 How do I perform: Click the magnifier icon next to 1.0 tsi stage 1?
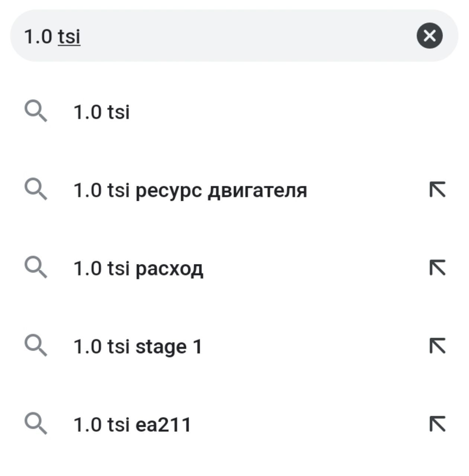coord(36,346)
